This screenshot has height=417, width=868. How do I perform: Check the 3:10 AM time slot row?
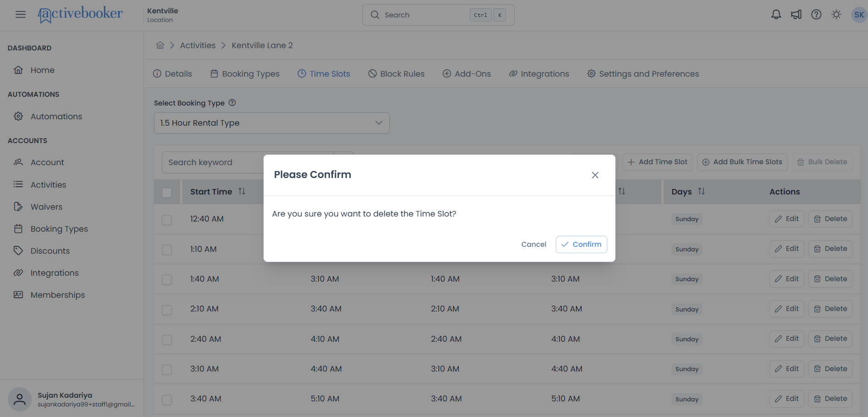click(x=167, y=369)
